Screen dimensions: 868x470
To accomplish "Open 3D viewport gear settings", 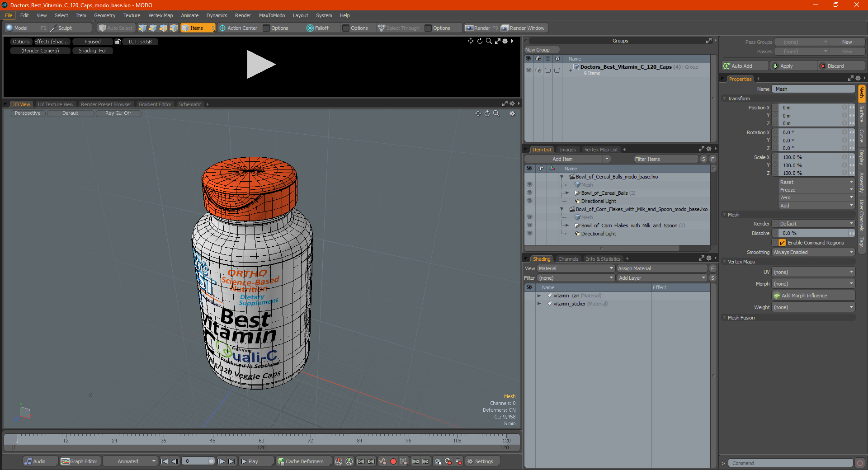I will 512,113.
